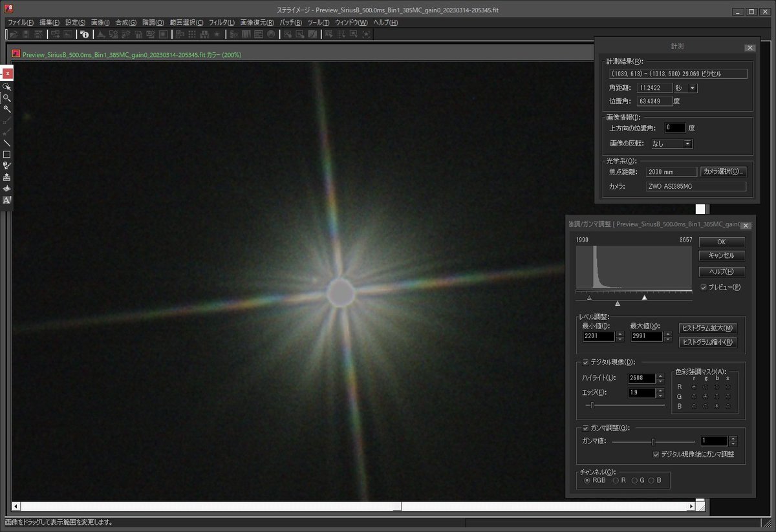Click the open file toolbar icon

14,34
